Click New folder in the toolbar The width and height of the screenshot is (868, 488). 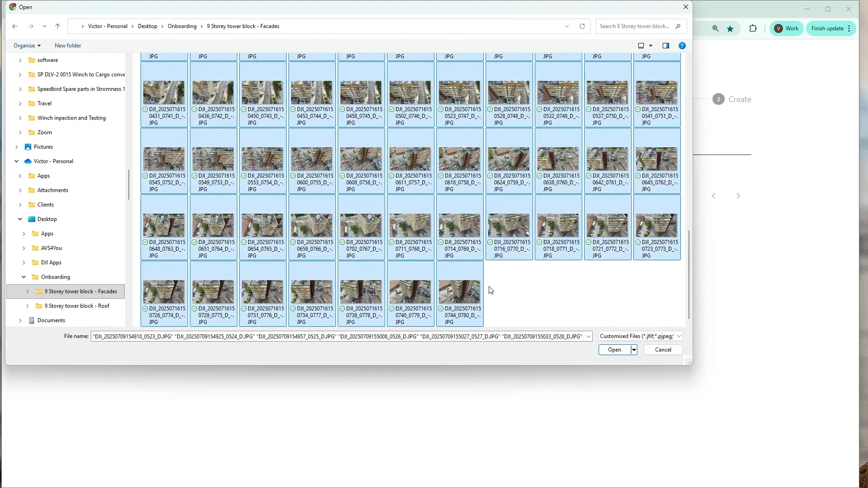coord(68,46)
